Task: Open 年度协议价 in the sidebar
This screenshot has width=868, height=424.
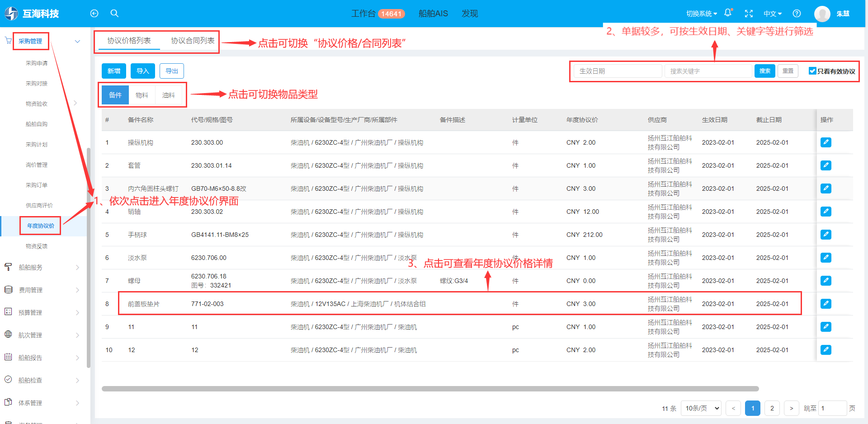Action: tap(41, 226)
